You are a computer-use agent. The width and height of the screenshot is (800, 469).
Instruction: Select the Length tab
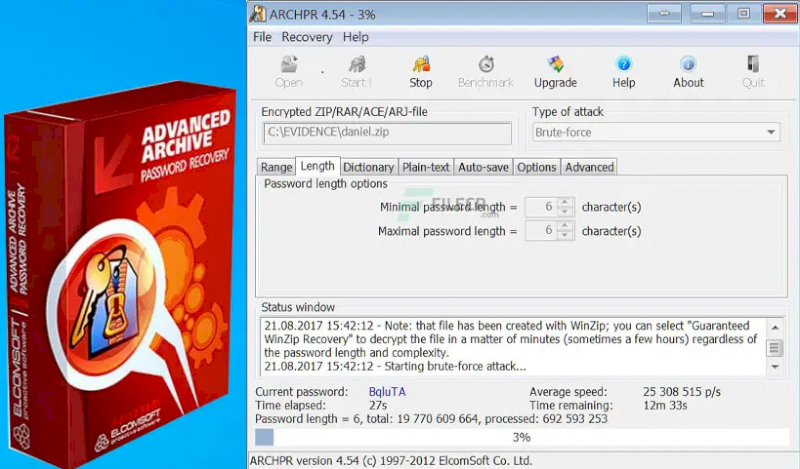tap(317, 166)
